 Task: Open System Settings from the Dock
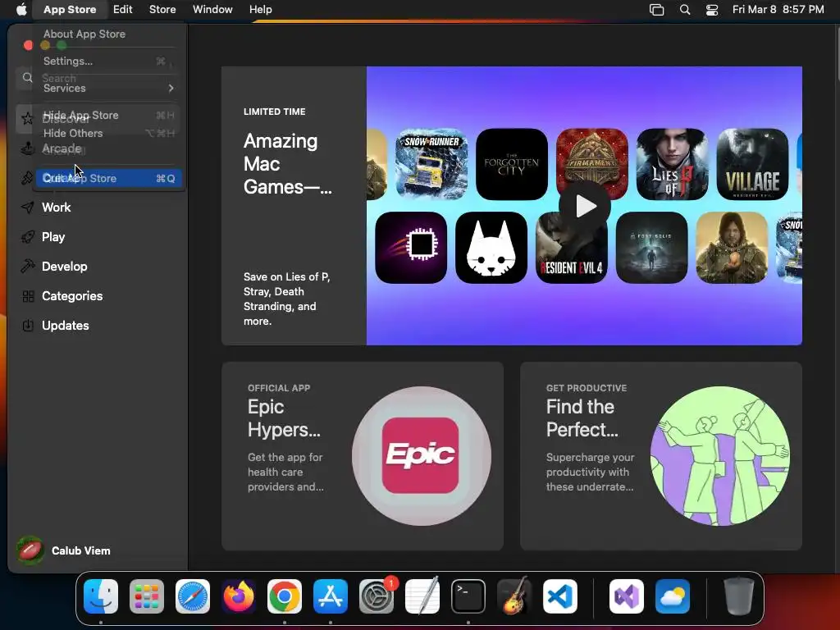377,596
